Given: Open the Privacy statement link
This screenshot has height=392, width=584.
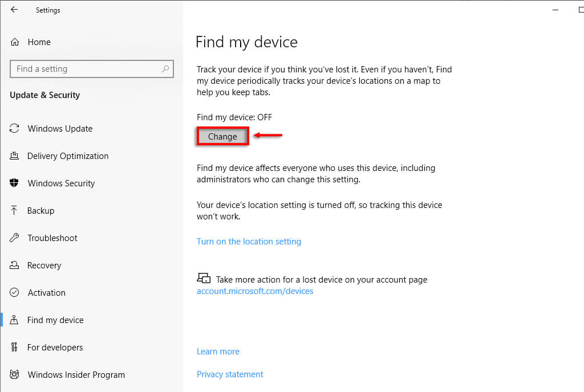Looking at the screenshot, I should [x=230, y=374].
